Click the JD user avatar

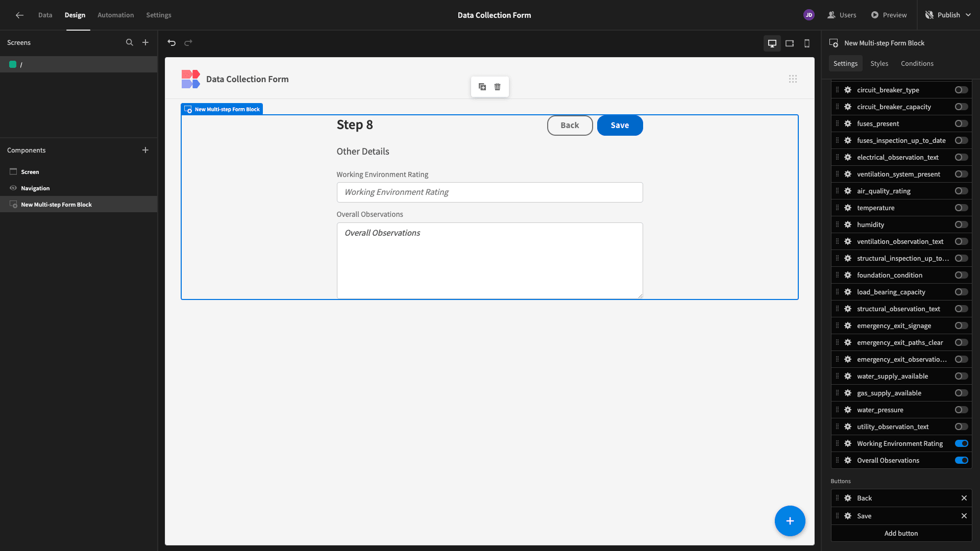809,15
